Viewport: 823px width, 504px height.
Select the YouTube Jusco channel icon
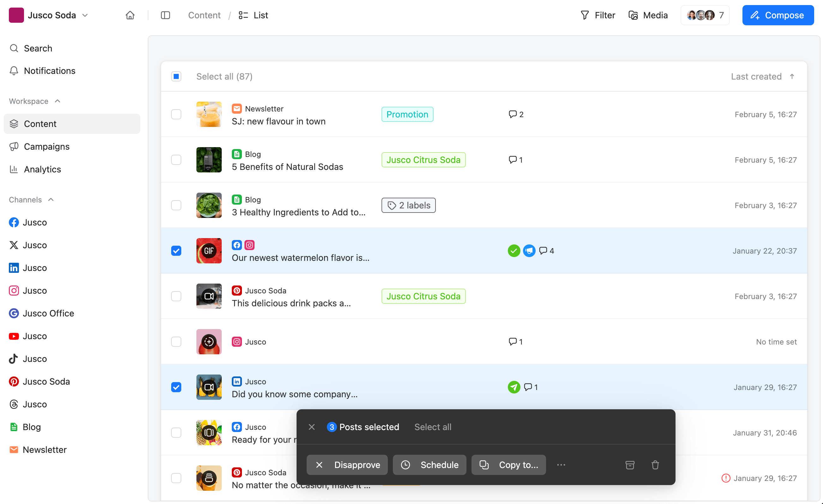tap(14, 336)
